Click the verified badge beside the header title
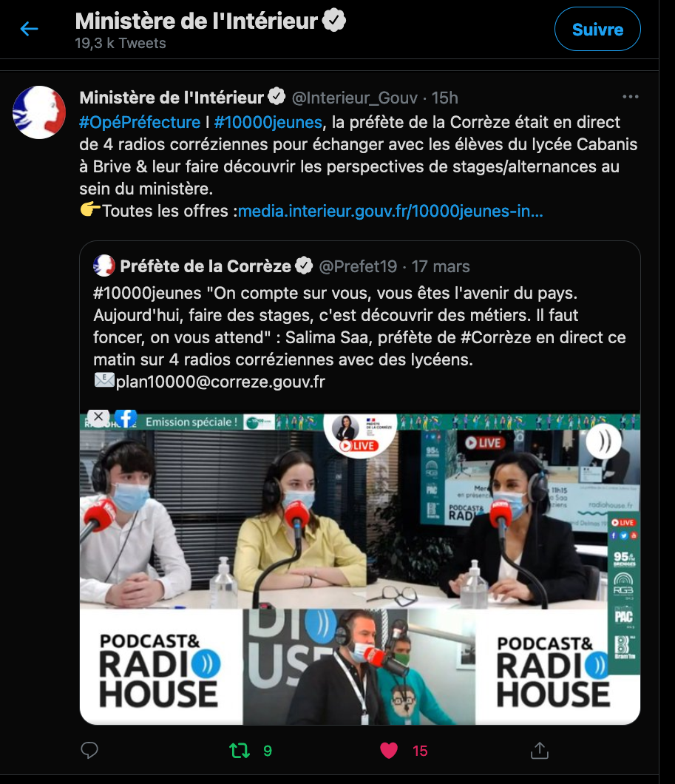 (333, 20)
